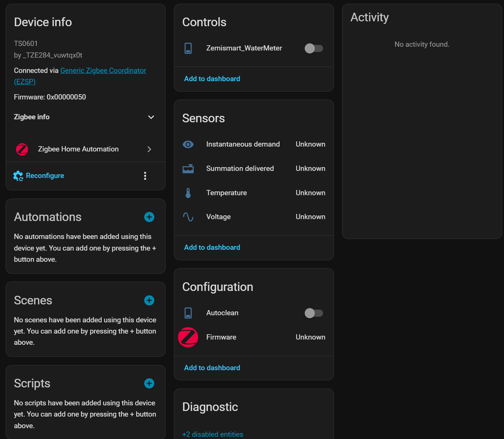Open the Zigbee Home Automation integration row
The height and width of the screenshot is (439, 504).
pyautogui.click(x=85, y=149)
